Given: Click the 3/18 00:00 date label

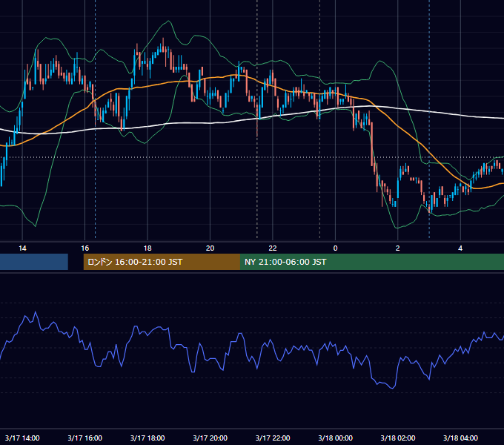Looking at the screenshot, I should (335, 438).
